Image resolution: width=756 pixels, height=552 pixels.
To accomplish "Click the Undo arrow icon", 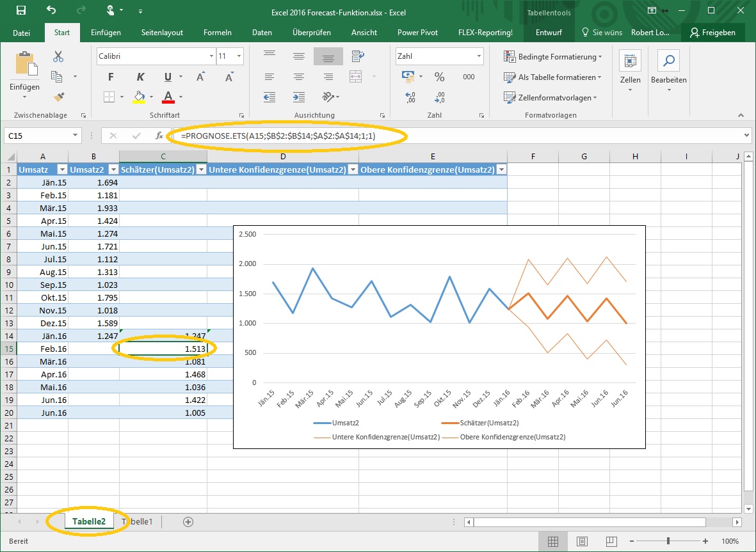I will click(x=51, y=11).
